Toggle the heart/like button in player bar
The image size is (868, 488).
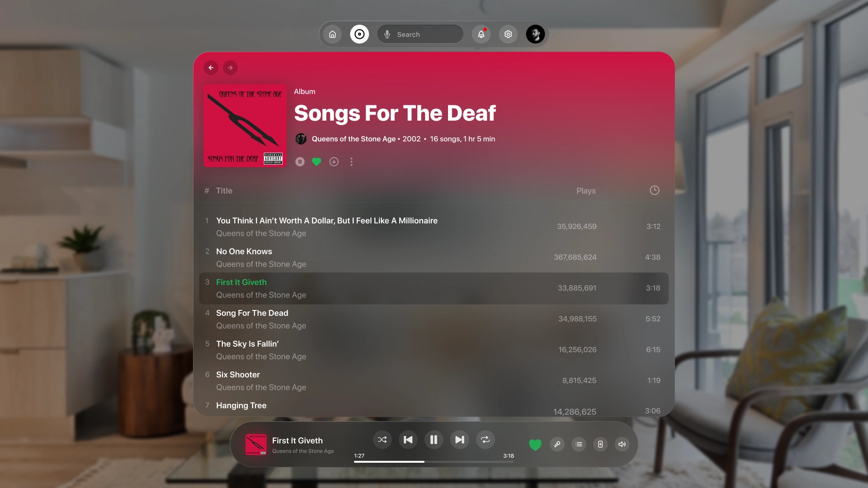[x=535, y=444]
